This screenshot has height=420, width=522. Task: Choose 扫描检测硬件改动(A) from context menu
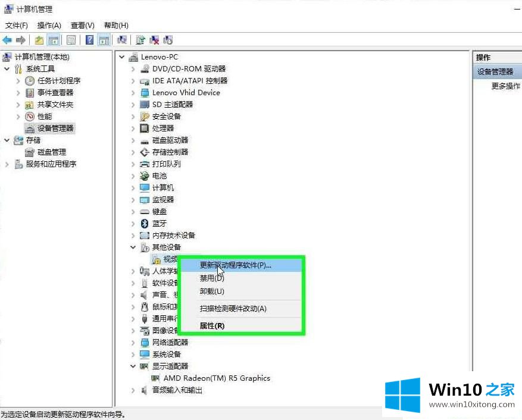[233, 308]
